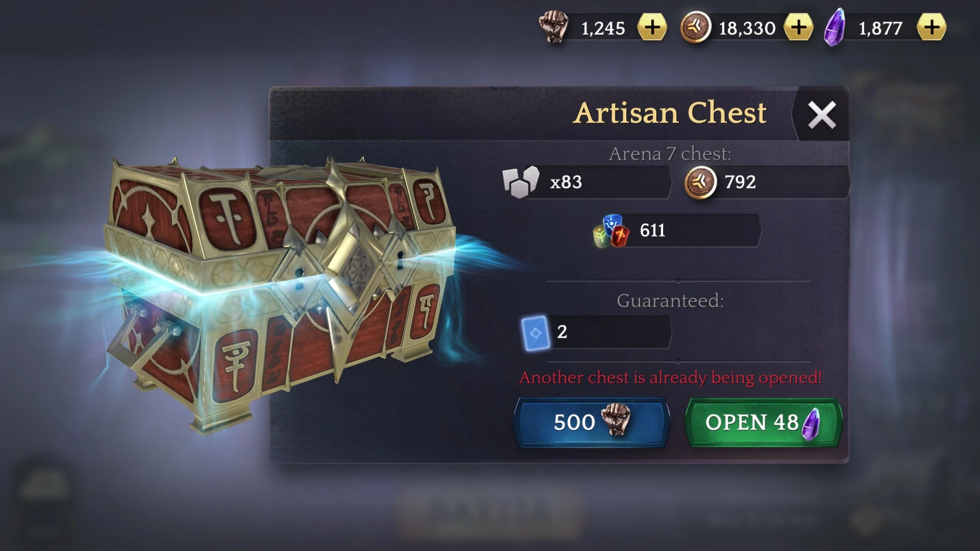The height and width of the screenshot is (551, 980).
Task: Click the guaranteed reward count 2 field
Action: pos(596,332)
